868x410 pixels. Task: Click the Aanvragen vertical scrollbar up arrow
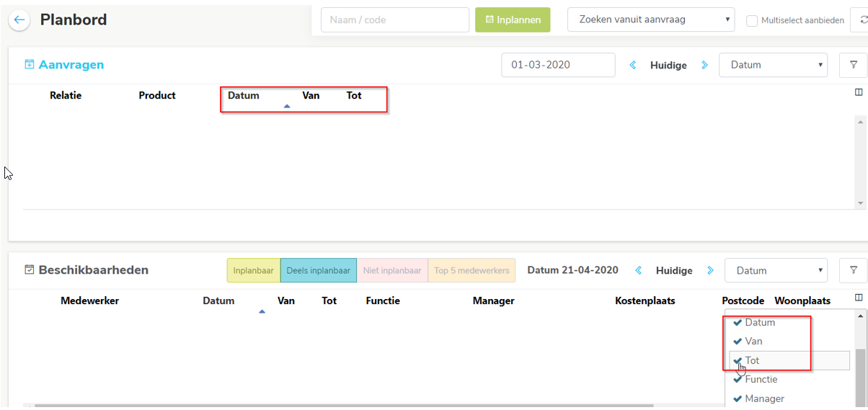(x=861, y=120)
